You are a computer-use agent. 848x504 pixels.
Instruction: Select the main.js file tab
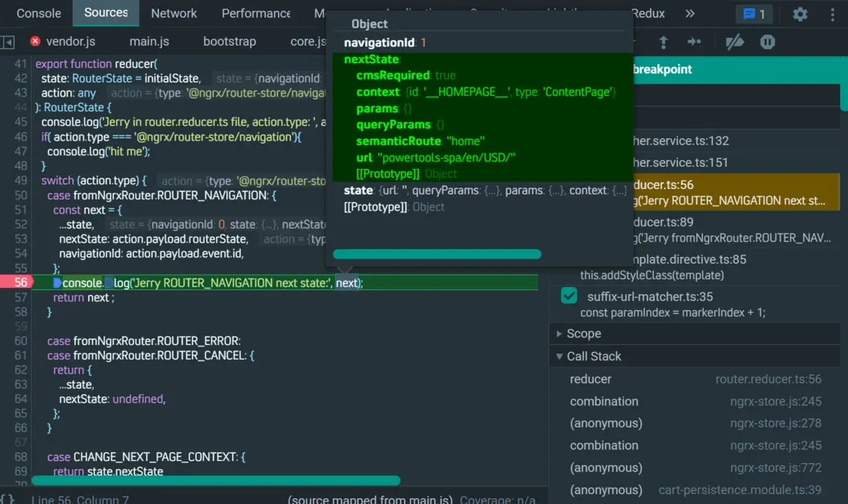149,42
